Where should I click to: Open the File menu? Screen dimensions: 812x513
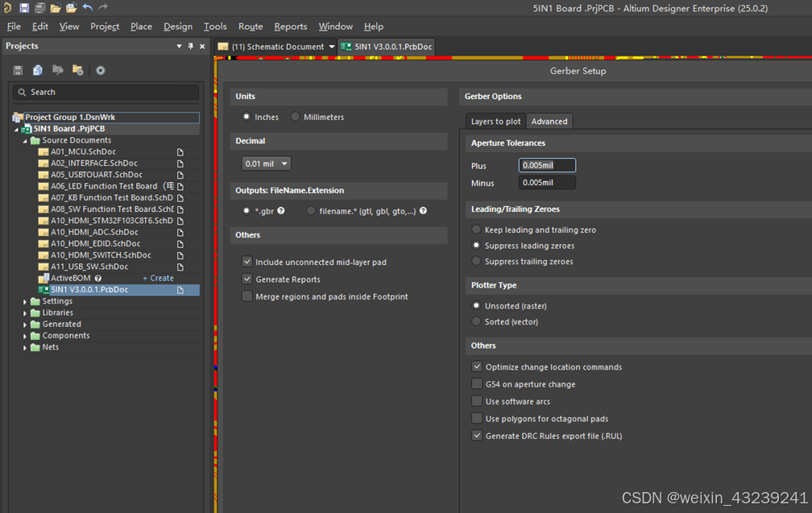point(14,27)
